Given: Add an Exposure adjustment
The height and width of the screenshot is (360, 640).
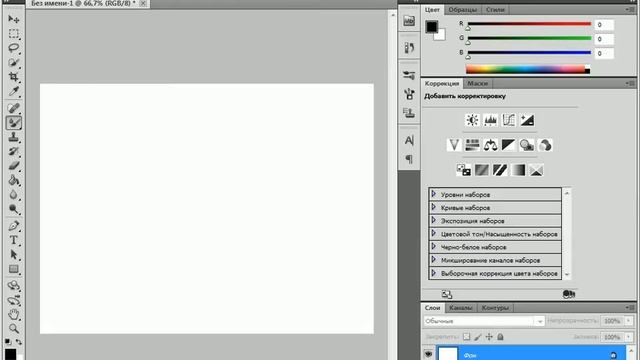Looking at the screenshot, I should [x=527, y=120].
